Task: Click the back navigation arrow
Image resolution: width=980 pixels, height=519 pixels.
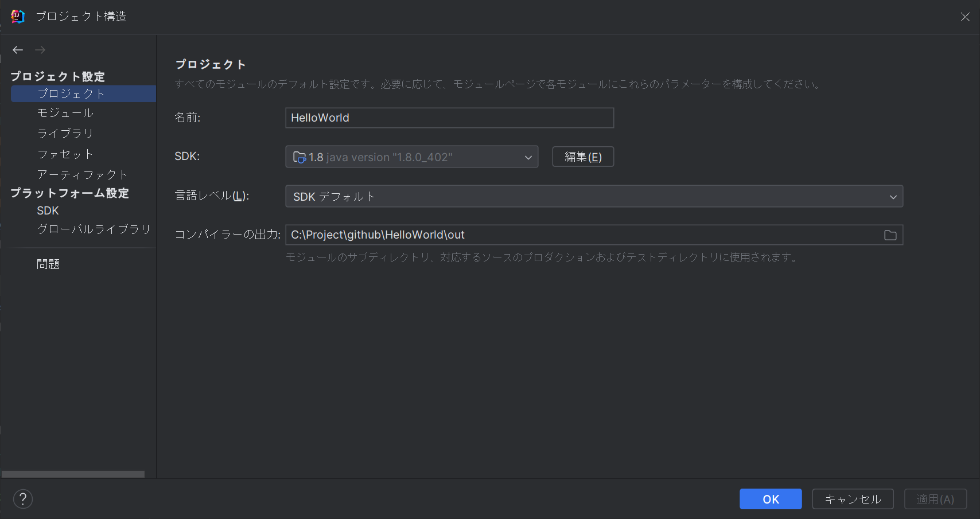Action: [x=17, y=50]
